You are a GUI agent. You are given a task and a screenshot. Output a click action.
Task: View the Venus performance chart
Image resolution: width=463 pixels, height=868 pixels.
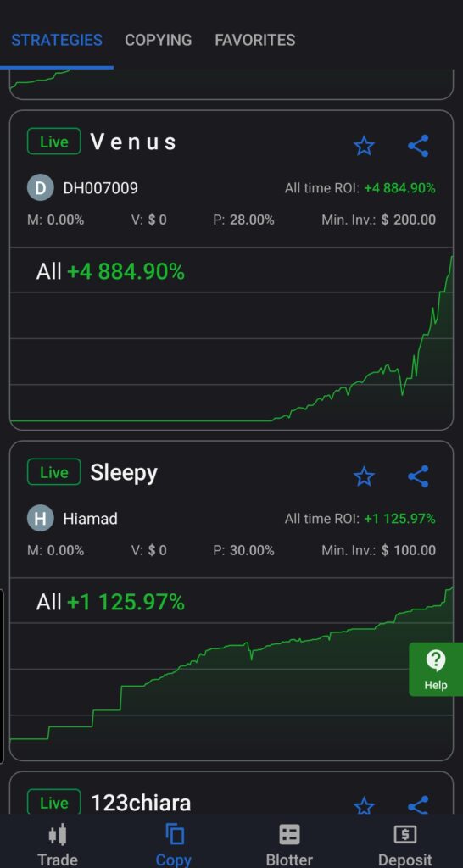point(231,338)
